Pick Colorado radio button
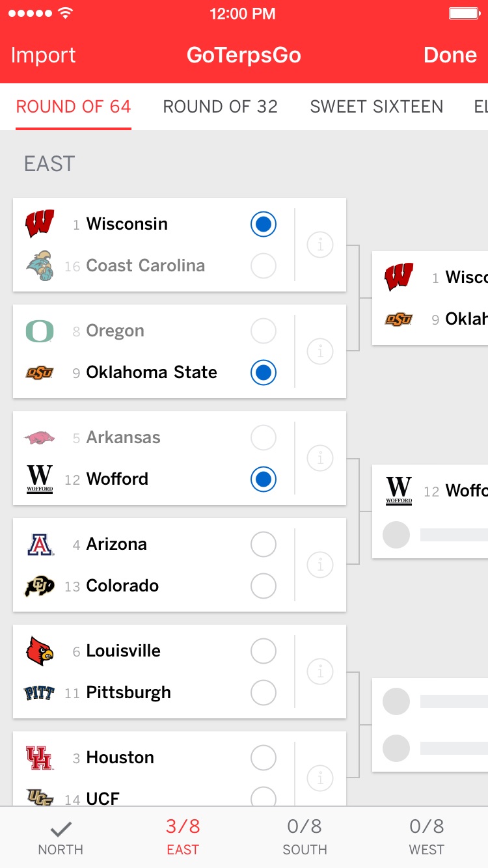The height and width of the screenshot is (868, 488). (264, 586)
